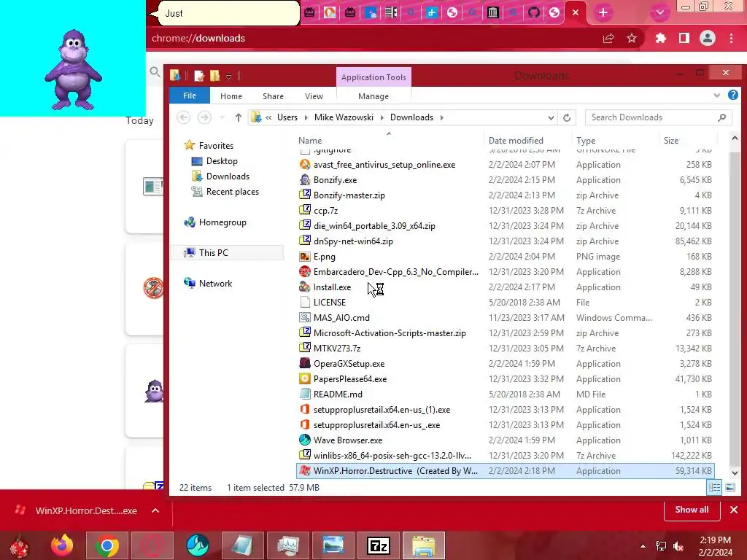Viewport: 747px width, 560px height.
Task: Switch to large icons view layout
Action: [x=729, y=488]
